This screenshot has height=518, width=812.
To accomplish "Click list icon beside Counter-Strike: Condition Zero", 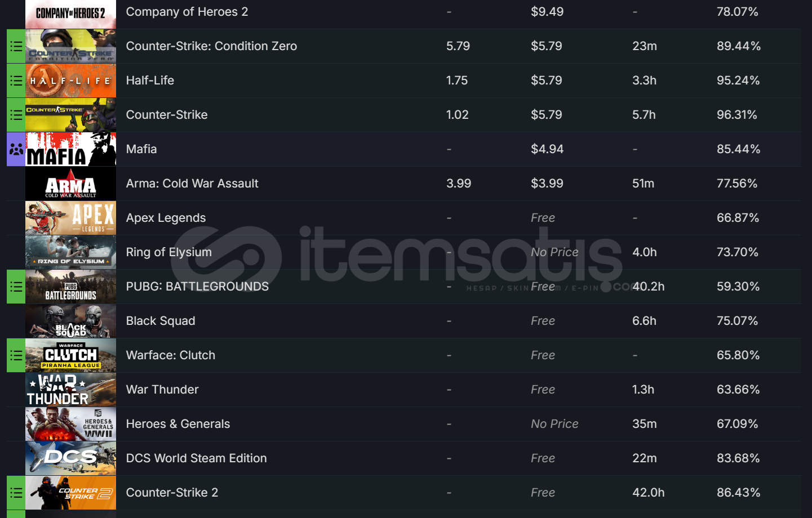I will click(16, 46).
